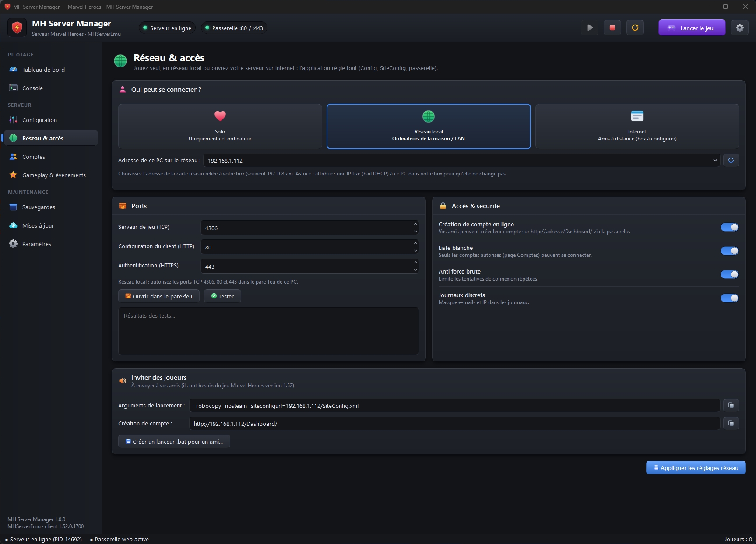Image resolution: width=756 pixels, height=544 pixels.
Task: Decrease the Configuration du client HTTP port
Action: pos(415,250)
